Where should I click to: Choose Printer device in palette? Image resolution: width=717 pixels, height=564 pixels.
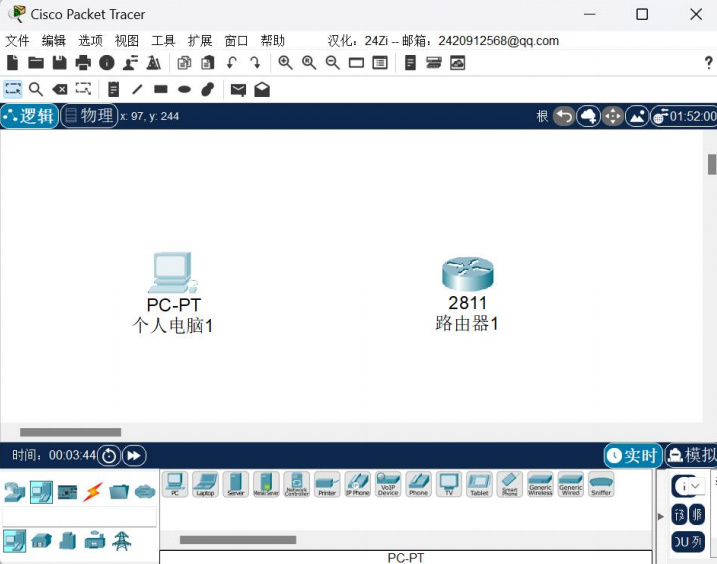327,484
